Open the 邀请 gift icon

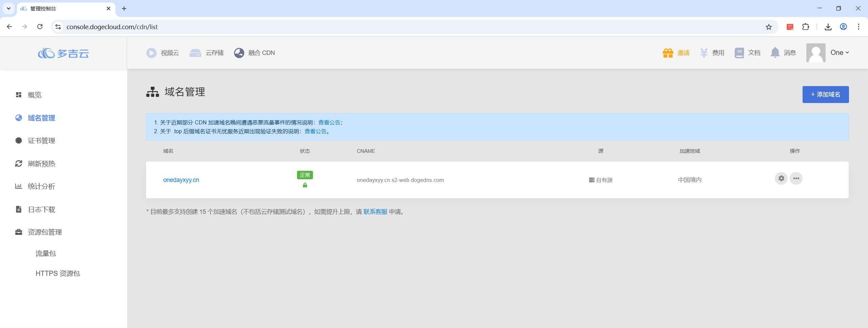pos(668,53)
